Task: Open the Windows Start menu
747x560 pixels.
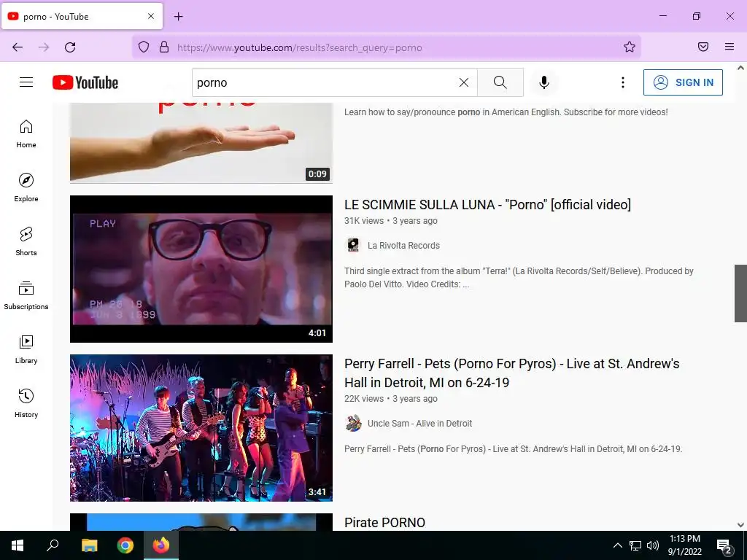Action: pyautogui.click(x=18, y=545)
